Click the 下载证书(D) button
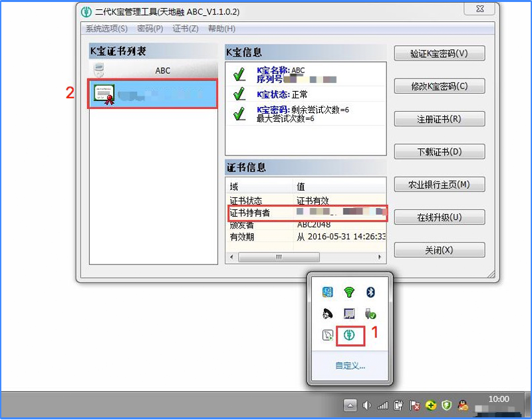Screen dimensions: 532x420 click(439, 152)
